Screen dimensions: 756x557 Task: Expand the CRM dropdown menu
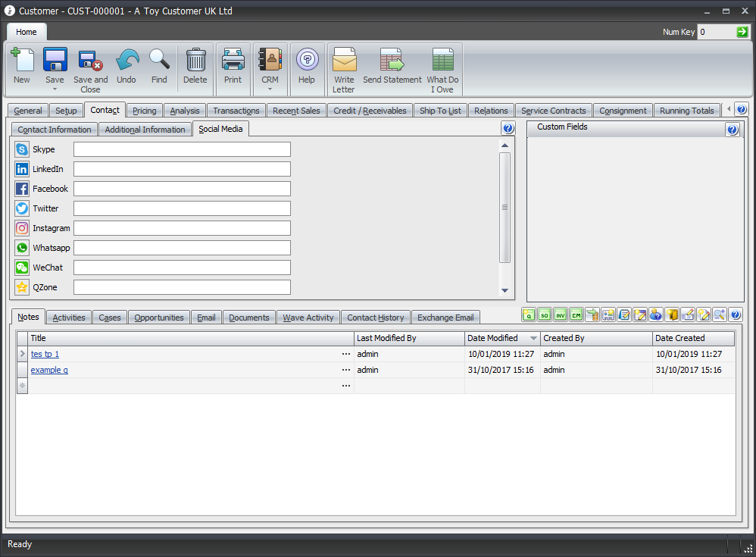270,89
